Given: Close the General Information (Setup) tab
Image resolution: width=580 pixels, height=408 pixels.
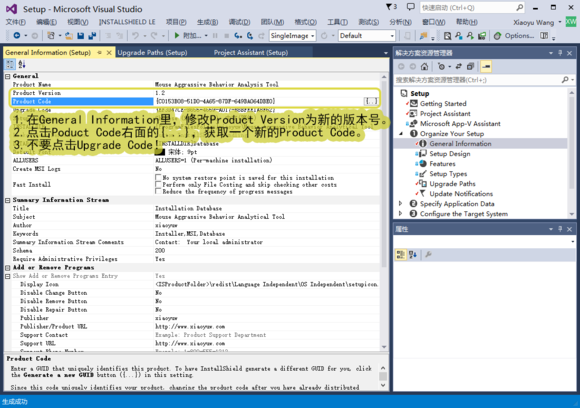Looking at the screenshot, I should point(109,53).
